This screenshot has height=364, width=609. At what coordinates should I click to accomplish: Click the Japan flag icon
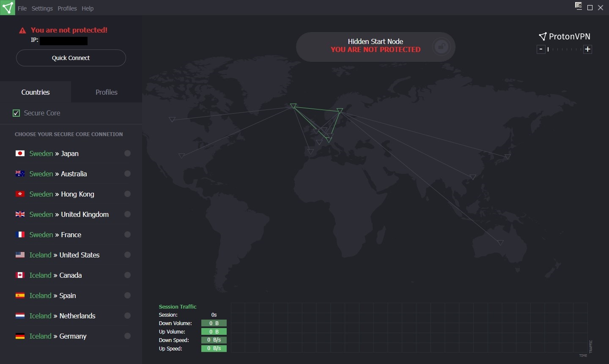click(x=20, y=153)
